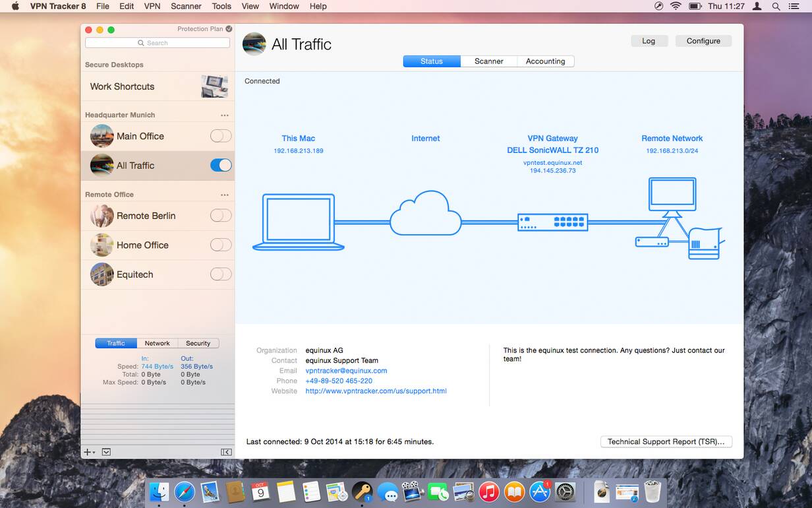Open Remote Office group options ellipsis

(x=225, y=195)
